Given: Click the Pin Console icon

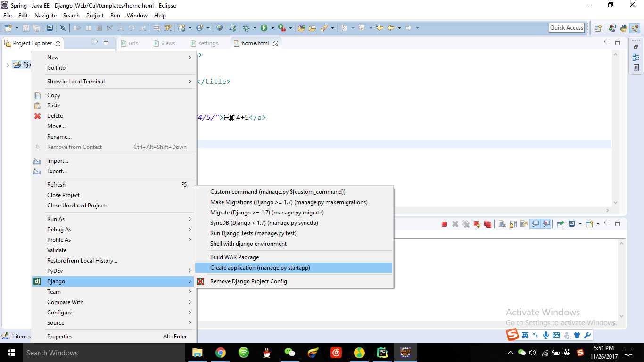Looking at the screenshot, I should point(560,224).
